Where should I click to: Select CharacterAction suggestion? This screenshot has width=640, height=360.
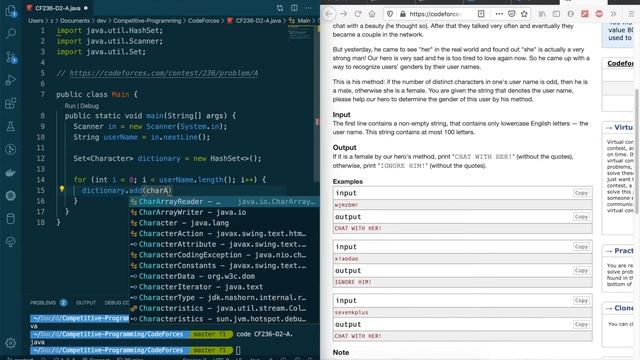pos(224,233)
